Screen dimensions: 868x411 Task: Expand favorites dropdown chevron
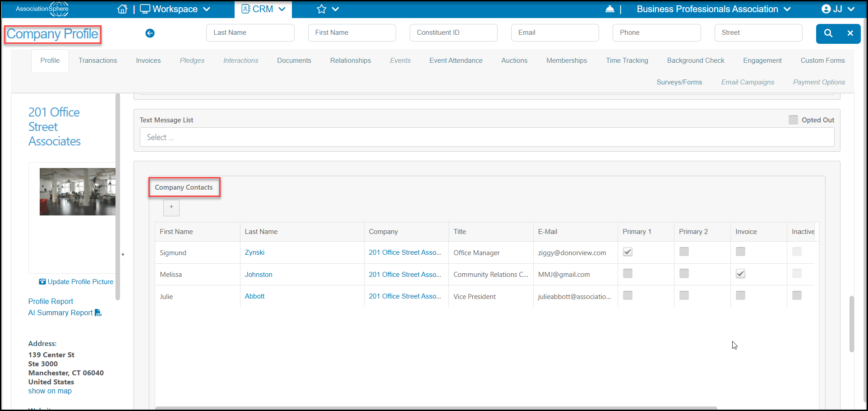pyautogui.click(x=335, y=9)
